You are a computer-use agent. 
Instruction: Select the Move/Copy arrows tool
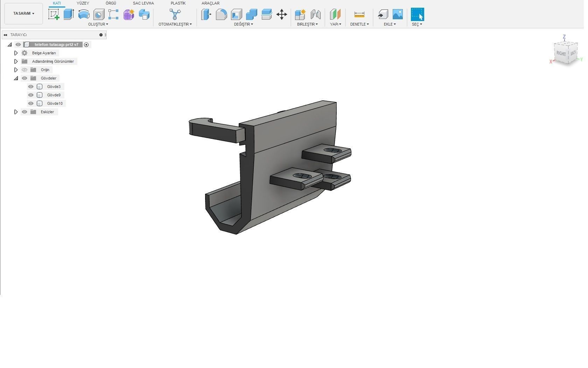click(282, 14)
